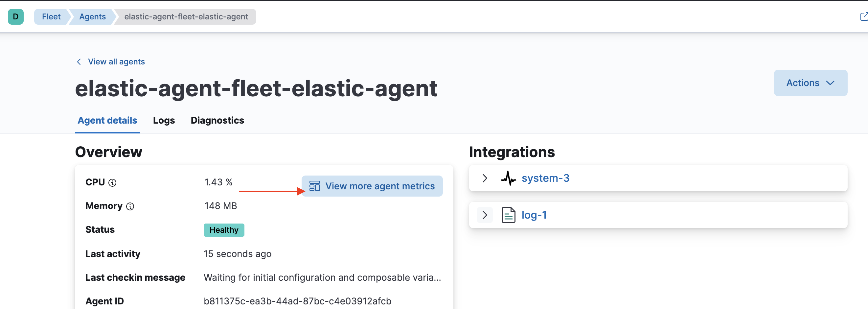The height and width of the screenshot is (309, 868).
Task: Switch to the Logs tab
Action: point(164,120)
